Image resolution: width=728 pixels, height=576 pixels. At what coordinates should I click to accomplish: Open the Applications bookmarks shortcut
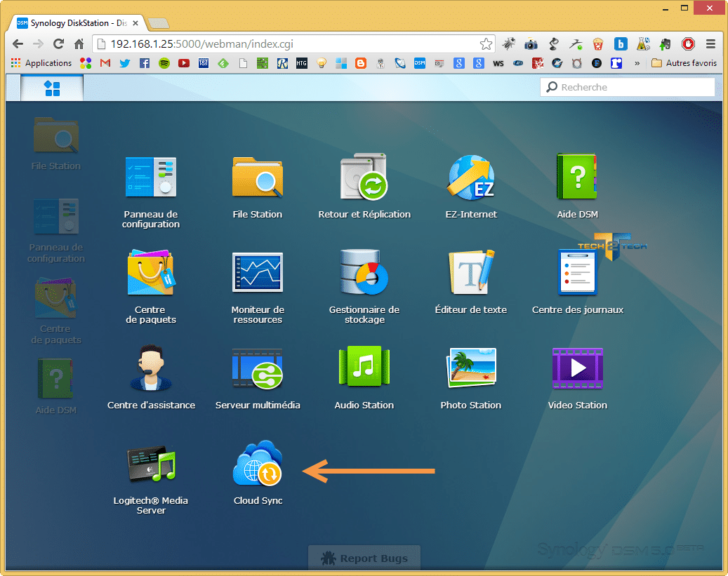(41, 63)
